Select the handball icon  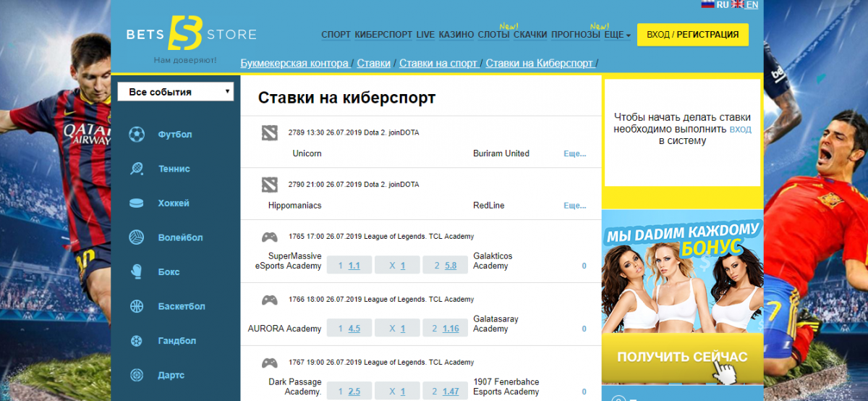pyautogui.click(x=136, y=341)
